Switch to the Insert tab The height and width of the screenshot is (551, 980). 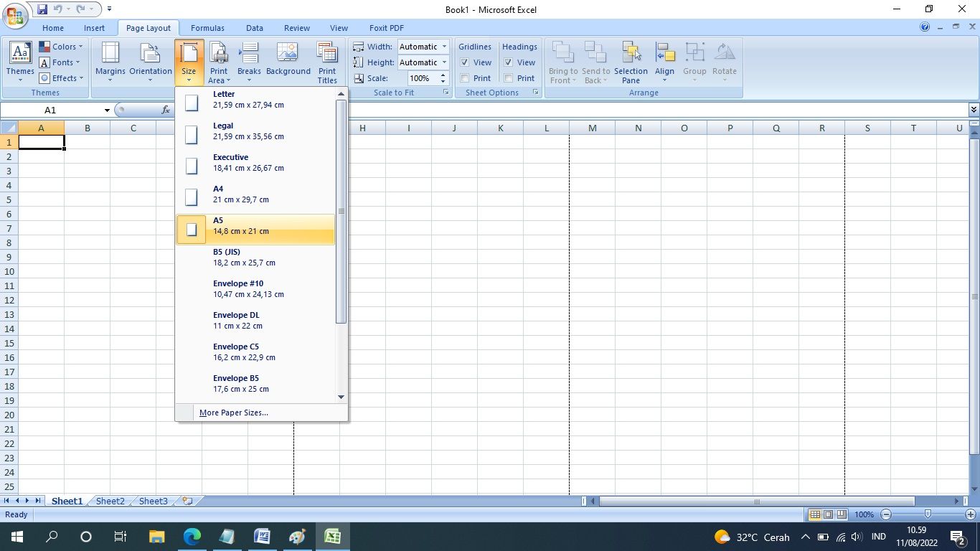click(x=94, y=28)
